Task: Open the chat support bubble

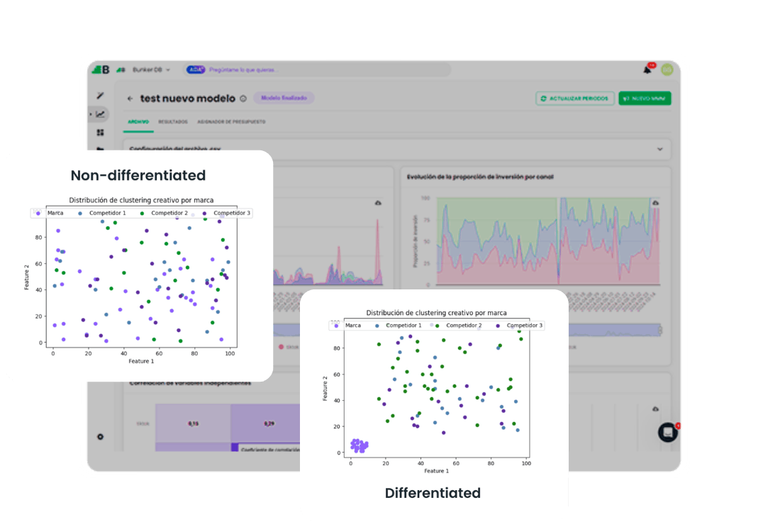Action: click(667, 432)
